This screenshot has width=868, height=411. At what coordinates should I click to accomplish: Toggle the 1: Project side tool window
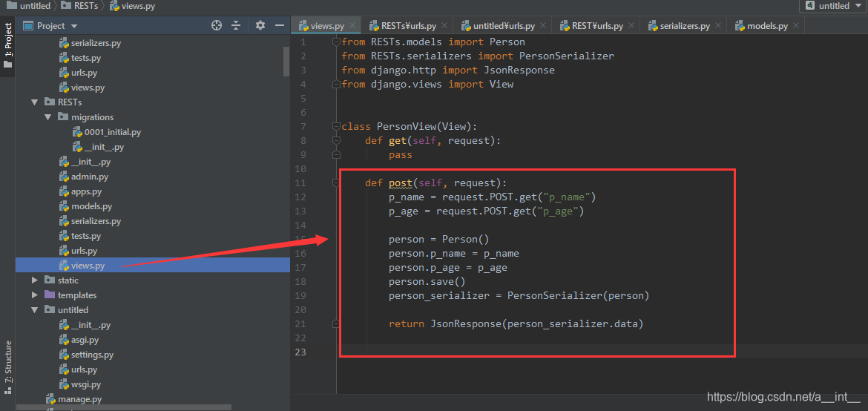tap(7, 45)
